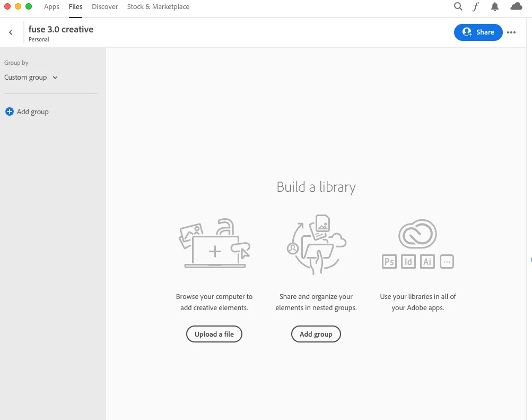Image resolution: width=532 pixels, height=420 pixels.
Task: Click the Group by label
Action: coord(16,63)
